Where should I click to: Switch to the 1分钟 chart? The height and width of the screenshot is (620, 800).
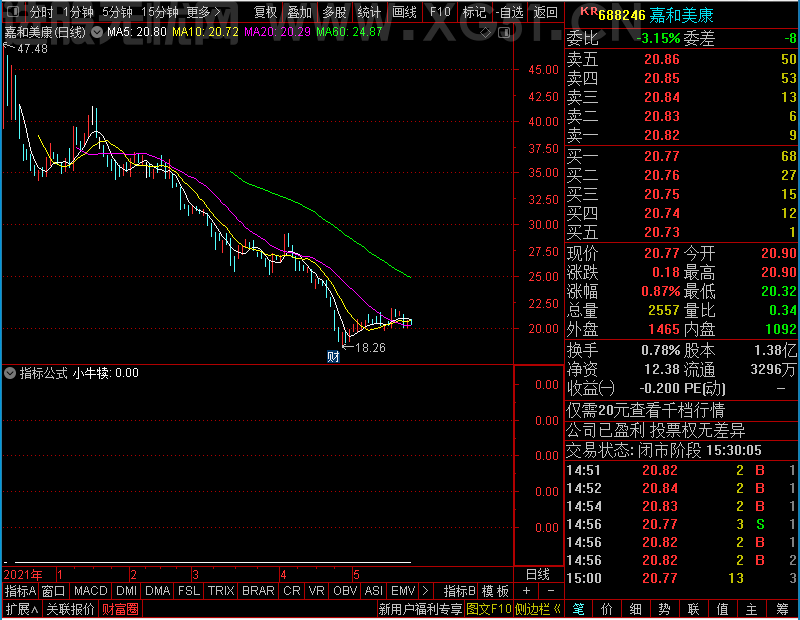point(78,12)
